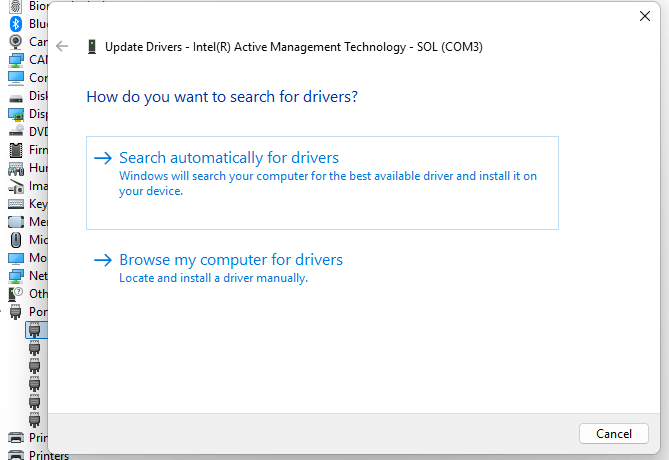Click the Network adapters icon
This screenshot has height=460, width=669.
coord(16,276)
